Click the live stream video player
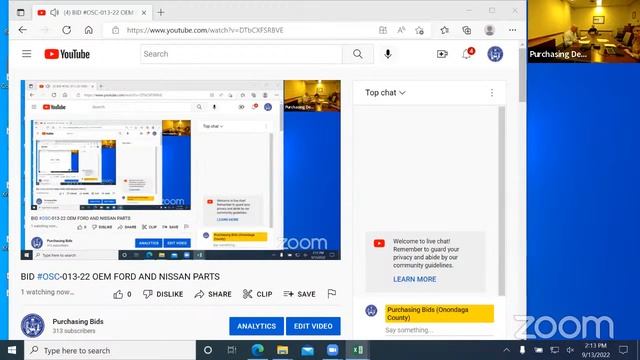This screenshot has height=360, width=640. (181, 170)
